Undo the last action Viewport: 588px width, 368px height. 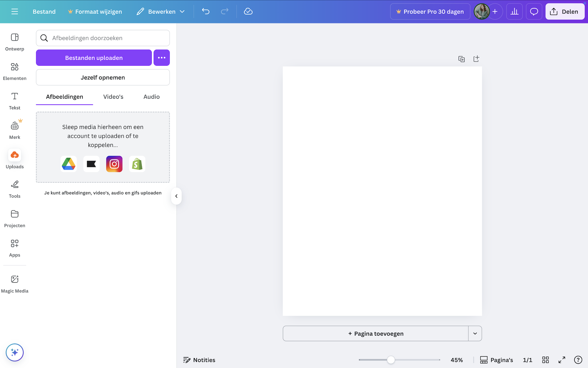point(206,11)
